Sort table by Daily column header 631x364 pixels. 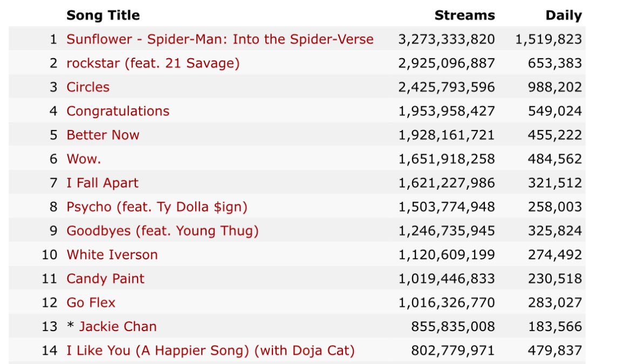tap(564, 15)
